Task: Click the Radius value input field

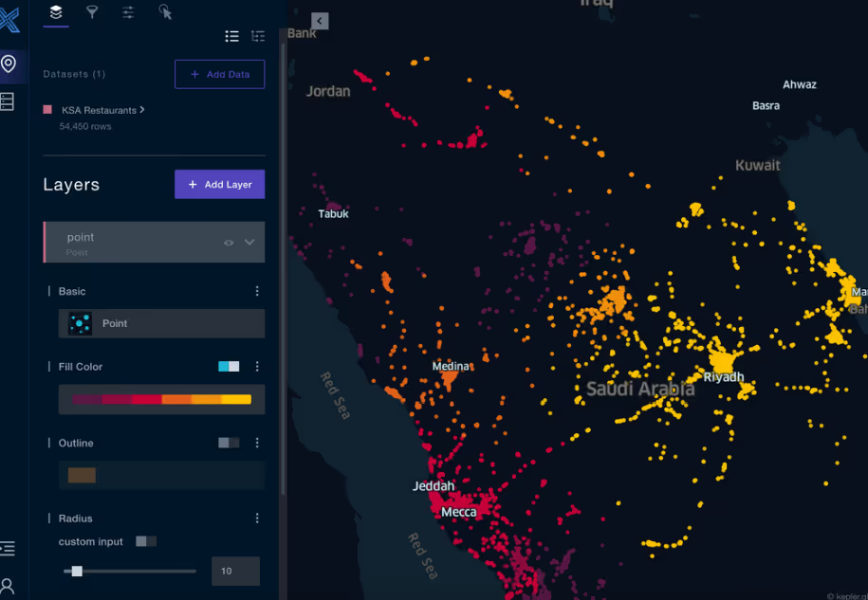Action: pyautogui.click(x=234, y=571)
